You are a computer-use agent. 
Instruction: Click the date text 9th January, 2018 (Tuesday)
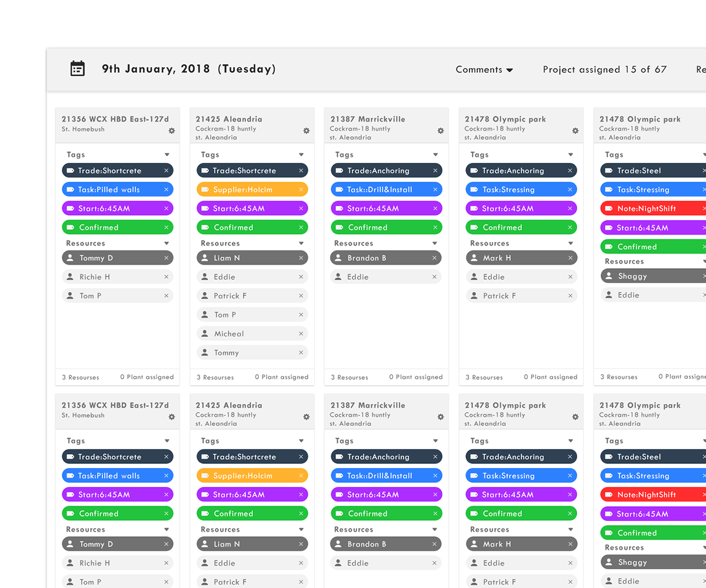[189, 69]
